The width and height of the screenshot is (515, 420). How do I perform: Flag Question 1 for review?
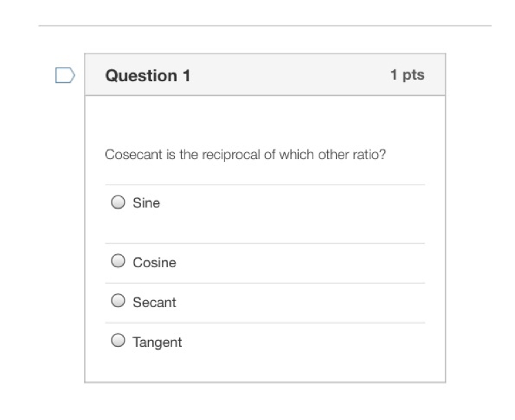tap(65, 75)
